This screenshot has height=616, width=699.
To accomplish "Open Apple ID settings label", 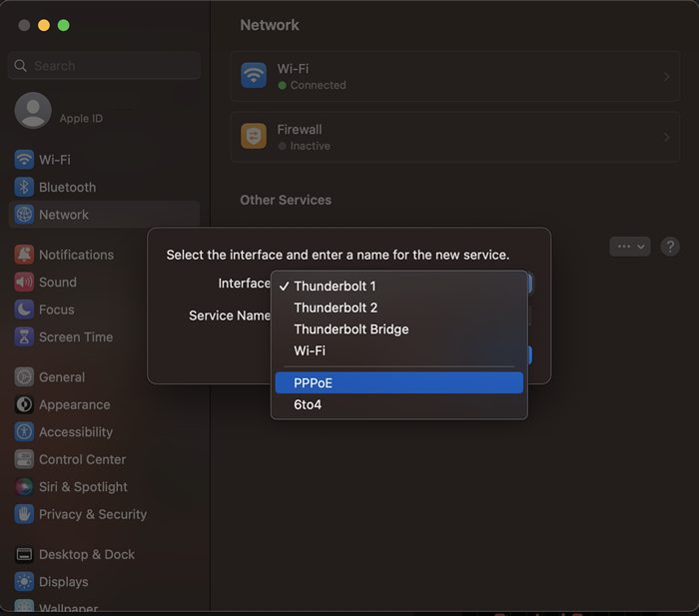I will [81, 118].
